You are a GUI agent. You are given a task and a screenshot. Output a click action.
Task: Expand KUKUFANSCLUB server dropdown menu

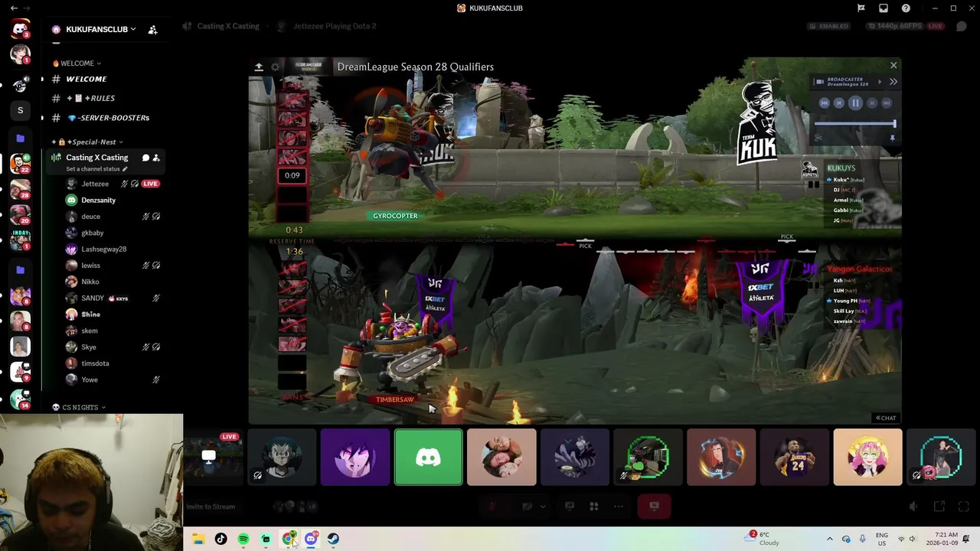point(133,29)
